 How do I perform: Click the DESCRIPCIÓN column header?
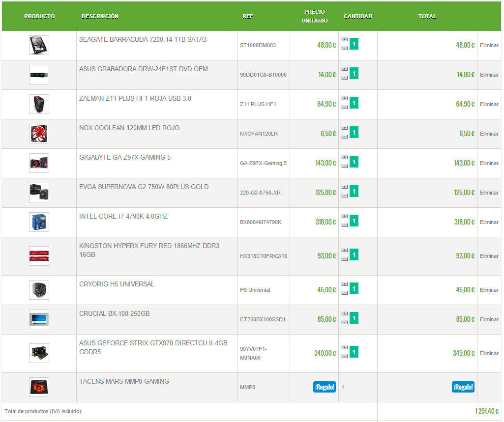point(100,16)
